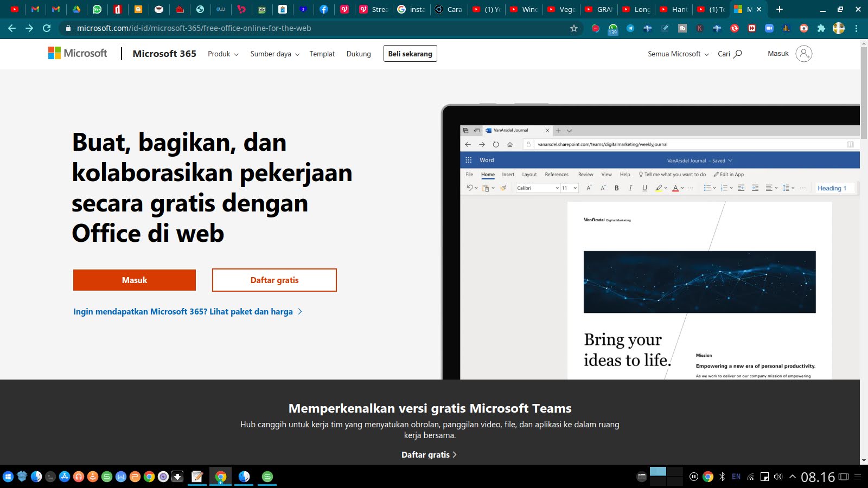Screen dimensions: 868x488
Task: Switch to the 'GRA' YouTube tab
Action: pyautogui.click(x=599, y=9)
